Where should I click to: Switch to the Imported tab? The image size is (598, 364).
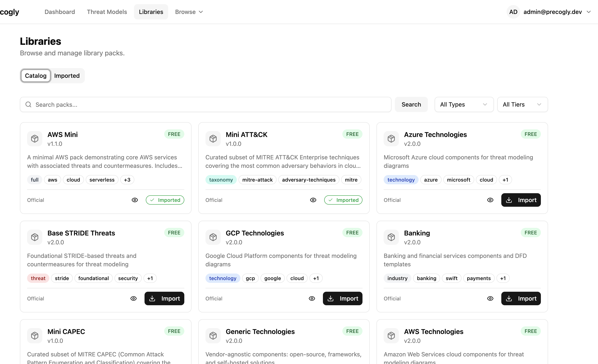point(67,76)
